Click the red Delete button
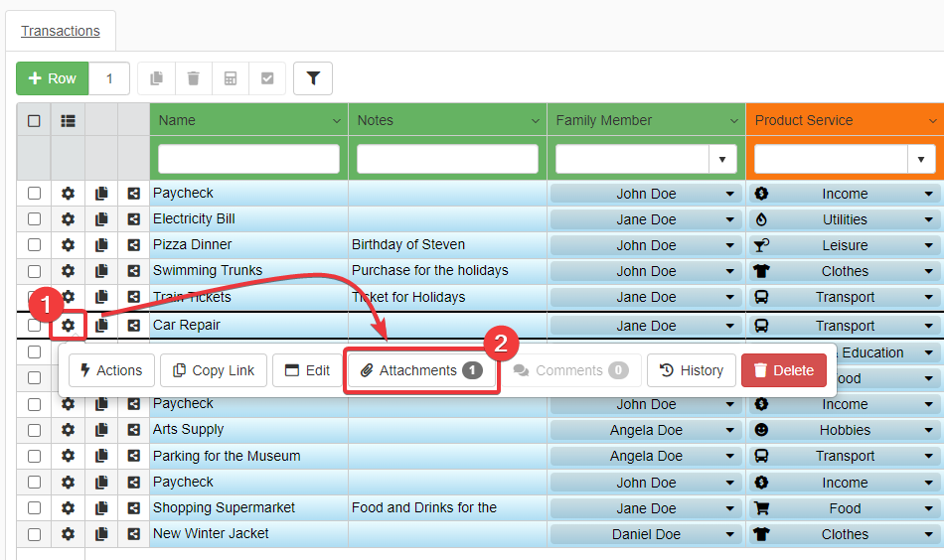The height and width of the screenshot is (560, 944). pyautogui.click(x=783, y=370)
